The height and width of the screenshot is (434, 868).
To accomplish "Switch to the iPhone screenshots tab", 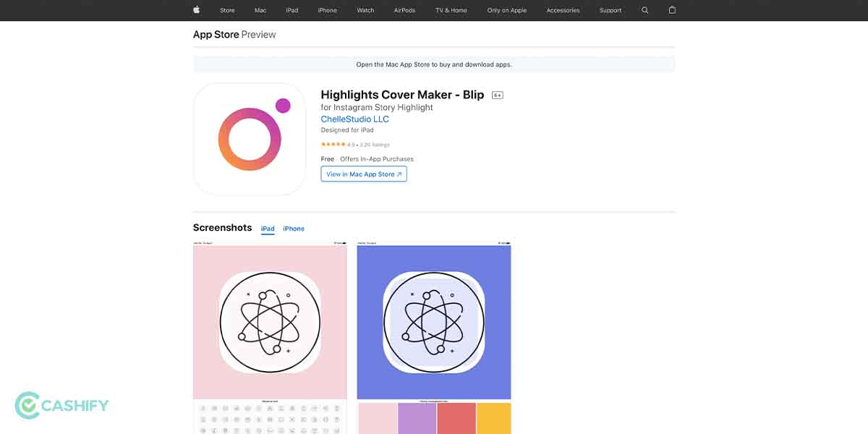I will (x=293, y=228).
